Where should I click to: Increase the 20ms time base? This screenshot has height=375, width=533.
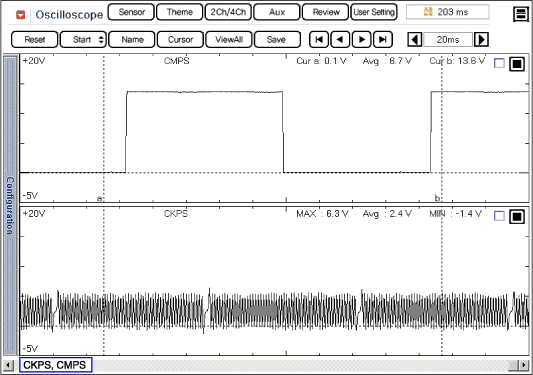pos(481,40)
